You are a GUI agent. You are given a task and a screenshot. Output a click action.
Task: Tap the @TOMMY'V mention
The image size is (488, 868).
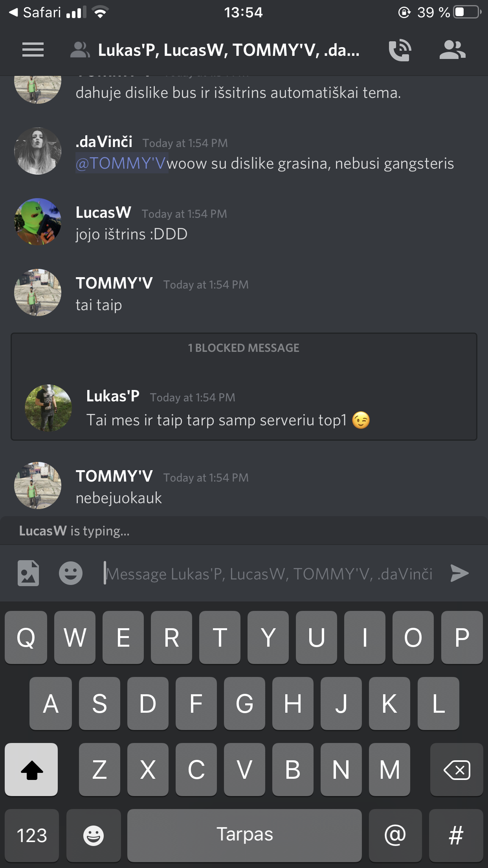pyautogui.click(x=121, y=163)
